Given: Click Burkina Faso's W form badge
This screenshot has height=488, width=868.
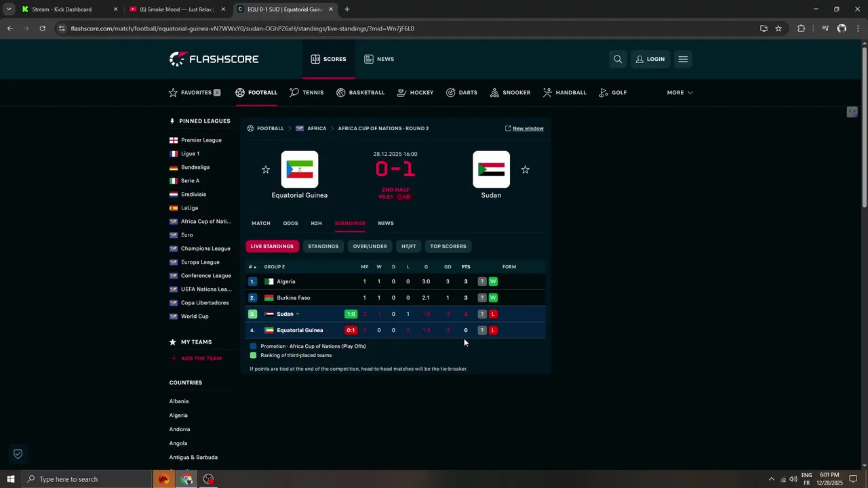Looking at the screenshot, I should [493, 298].
